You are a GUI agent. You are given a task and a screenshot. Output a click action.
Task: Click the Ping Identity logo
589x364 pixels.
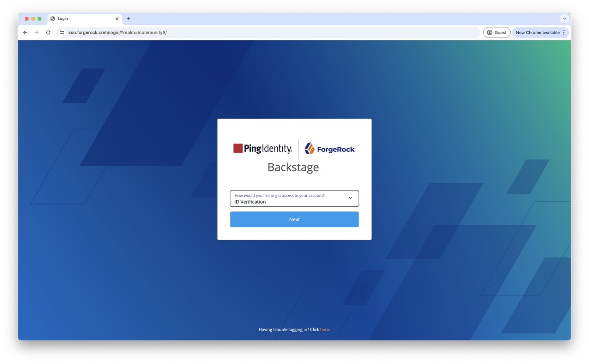pos(262,149)
